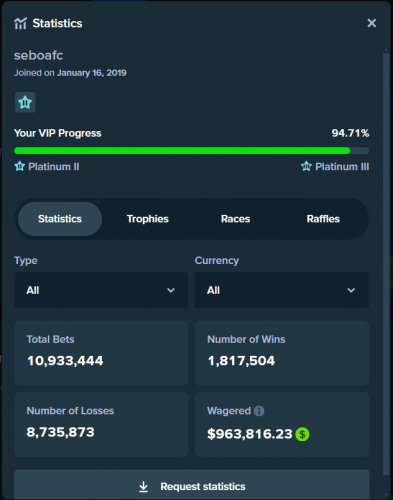The image size is (393, 500).
Task: Switch to the Trophies tab
Action: click(x=148, y=219)
